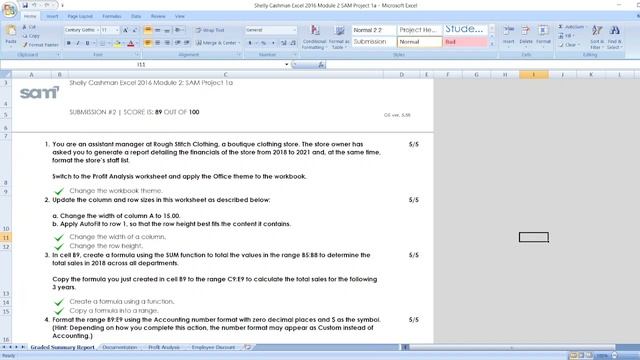Screen dimensions: 640x360
Task: Open the General number format dropdown
Action: [x=294, y=30]
